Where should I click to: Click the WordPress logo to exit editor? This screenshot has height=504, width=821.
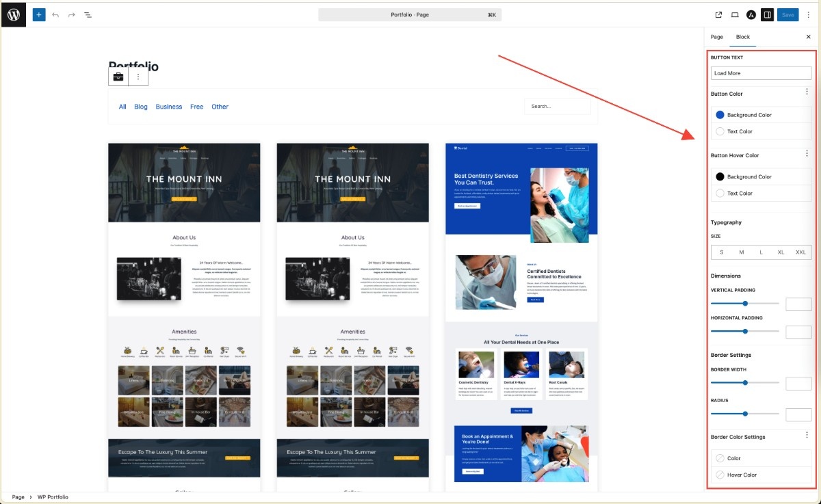14,14
